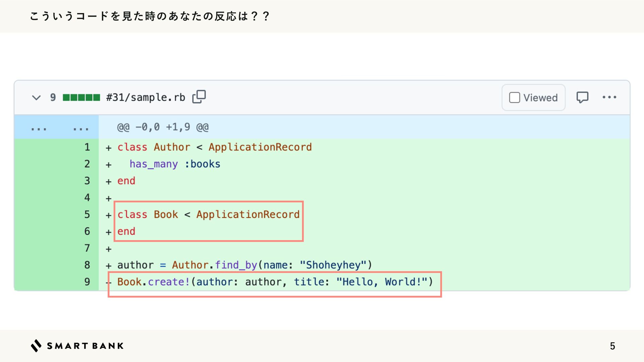Mark sample.rb as Viewed checkbox
This screenshot has width=644, height=362.
515,98
